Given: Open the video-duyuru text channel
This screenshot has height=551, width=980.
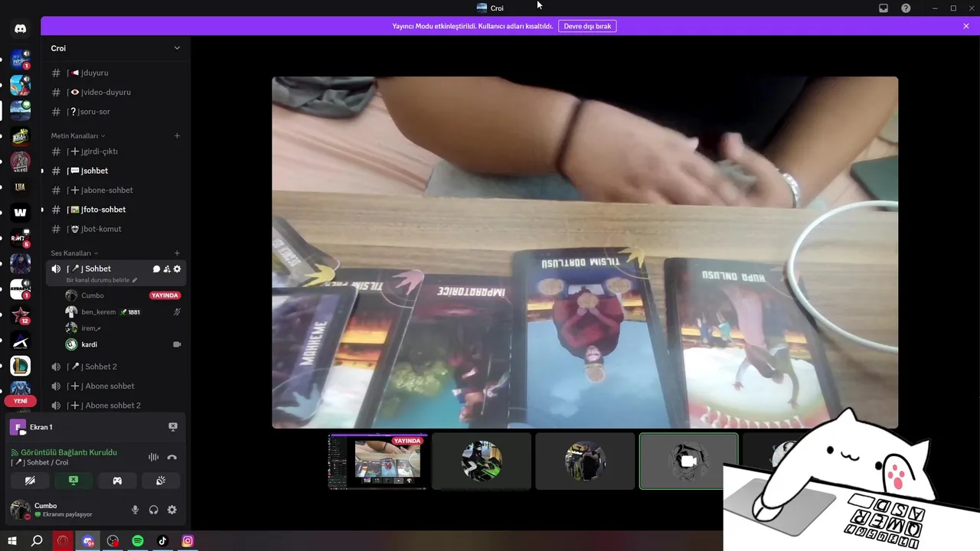Looking at the screenshot, I should point(115,92).
